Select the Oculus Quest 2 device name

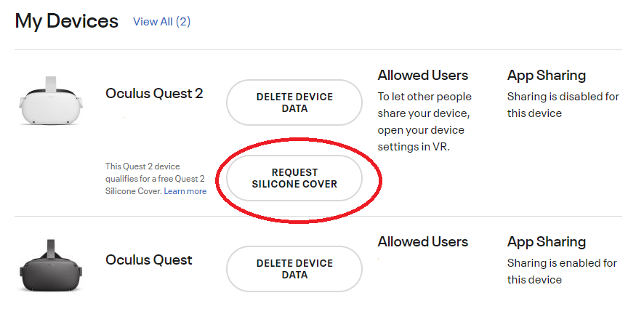click(x=154, y=93)
